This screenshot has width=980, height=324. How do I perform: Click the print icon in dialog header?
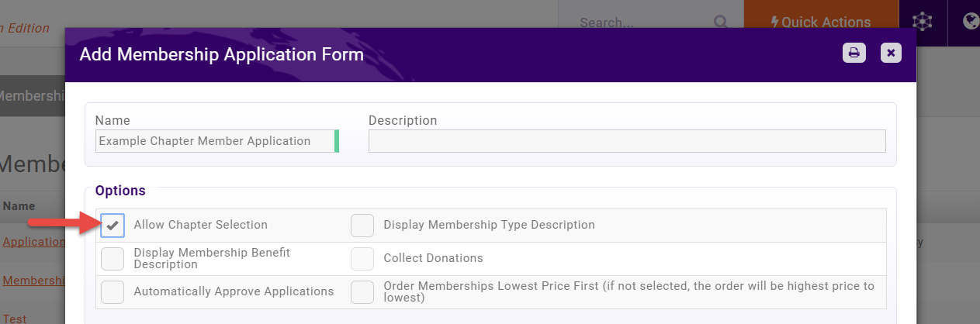854,53
